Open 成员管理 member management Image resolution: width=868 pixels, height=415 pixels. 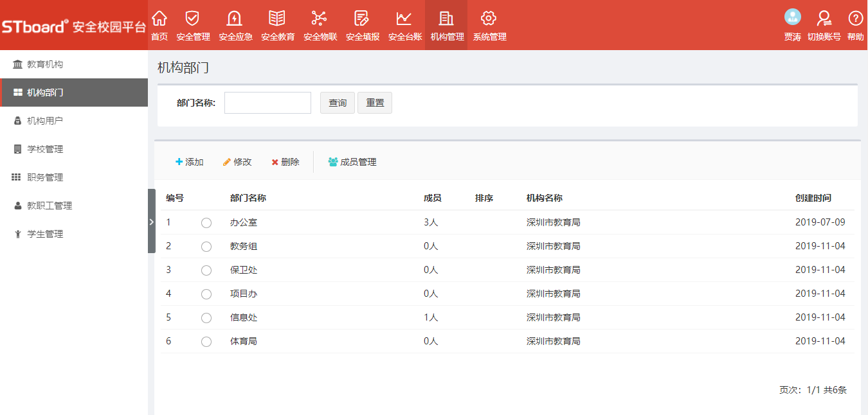352,162
